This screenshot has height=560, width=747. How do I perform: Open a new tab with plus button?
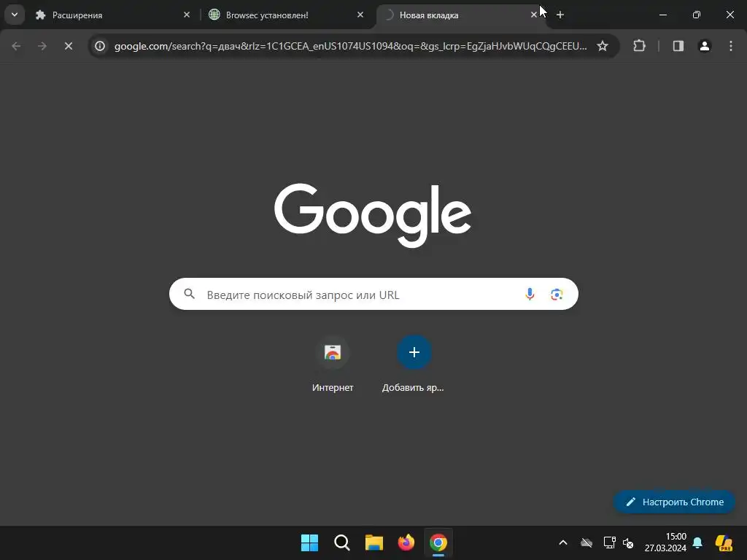[x=560, y=15]
